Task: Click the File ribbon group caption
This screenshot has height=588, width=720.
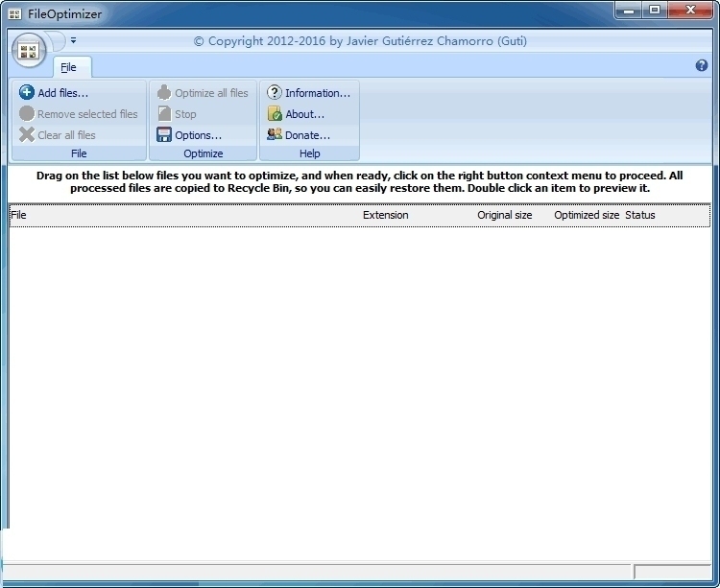Action: 79,153
